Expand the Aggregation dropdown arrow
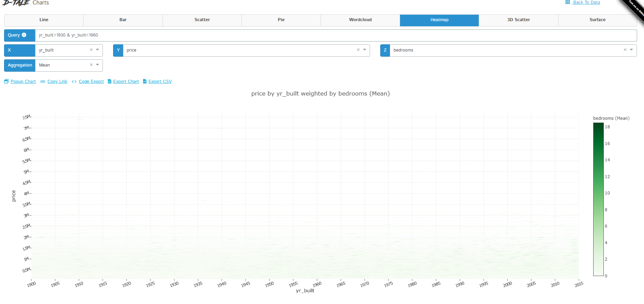The width and height of the screenshot is (644, 304). [97, 65]
